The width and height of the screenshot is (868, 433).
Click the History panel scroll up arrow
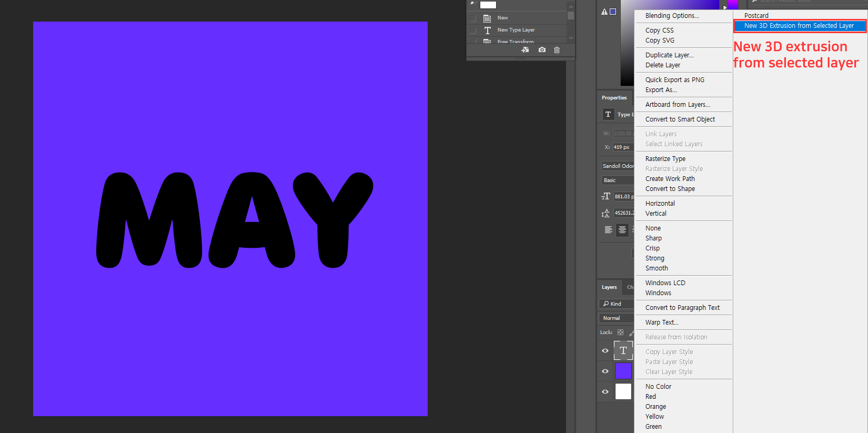[x=571, y=7]
